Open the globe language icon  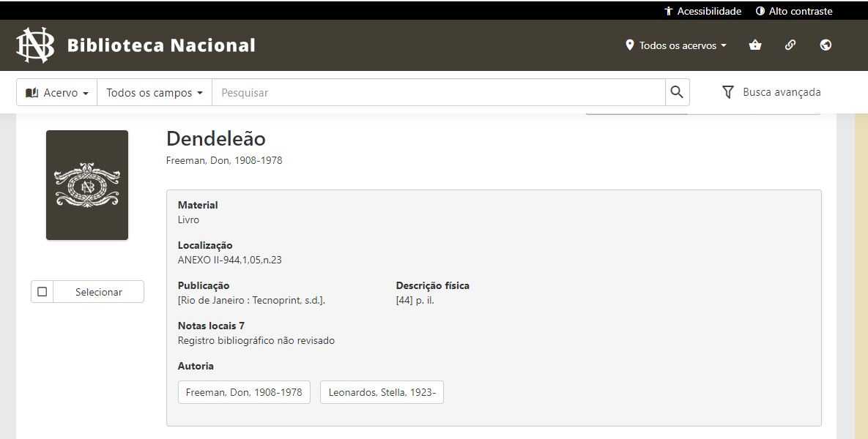coord(826,45)
